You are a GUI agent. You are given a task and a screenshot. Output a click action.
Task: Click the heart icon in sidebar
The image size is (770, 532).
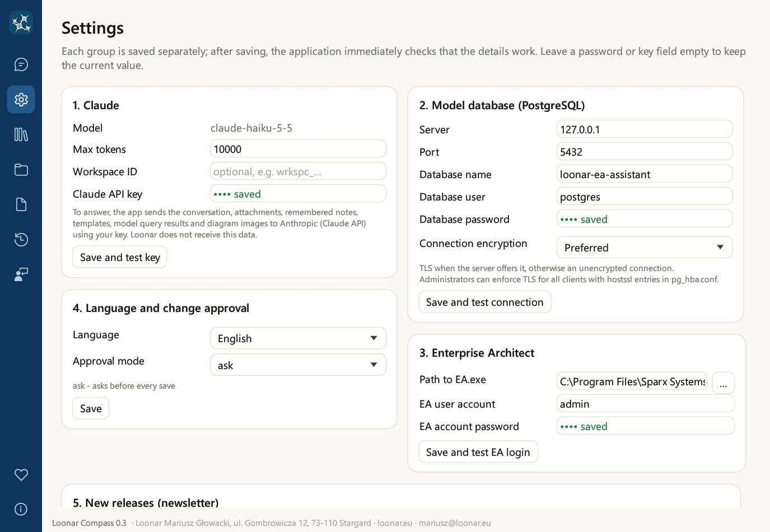[x=21, y=475]
